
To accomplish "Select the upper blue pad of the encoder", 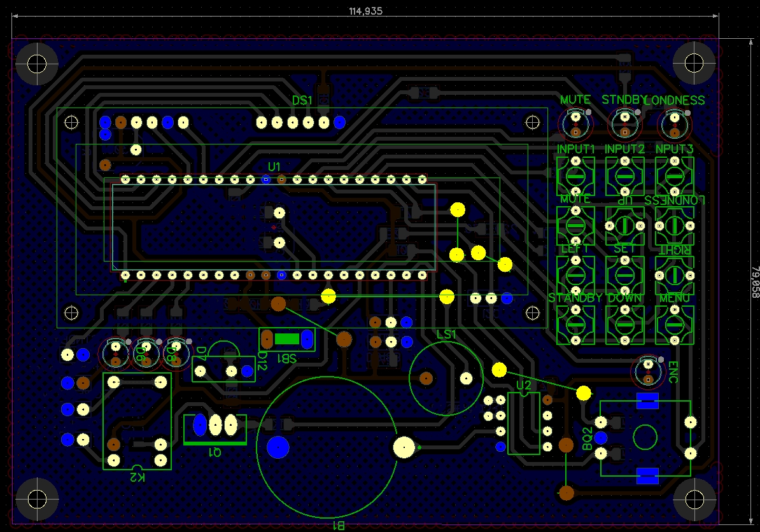I will [x=647, y=401].
